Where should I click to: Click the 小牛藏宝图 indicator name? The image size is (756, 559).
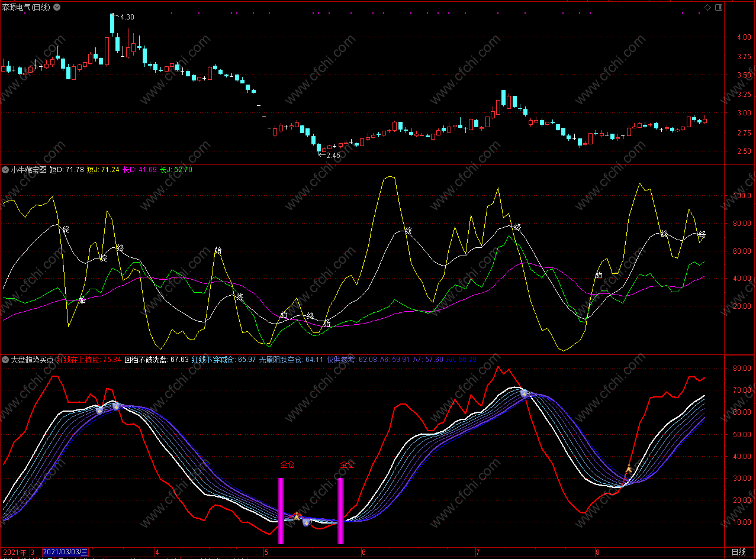pos(28,170)
